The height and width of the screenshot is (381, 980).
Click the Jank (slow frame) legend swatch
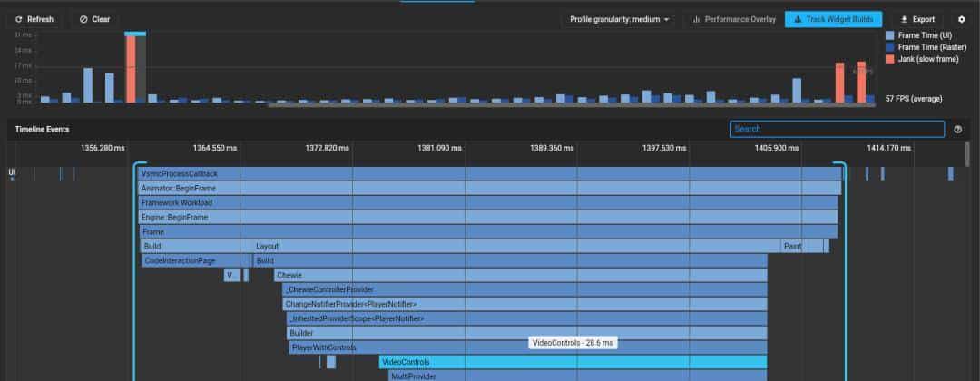[x=889, y=59]
